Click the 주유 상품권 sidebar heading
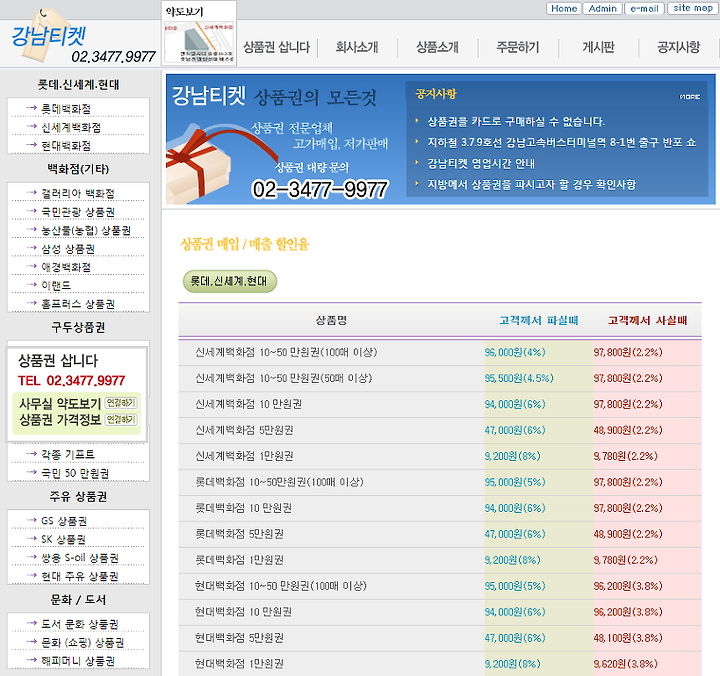 (x=78, y=496)
